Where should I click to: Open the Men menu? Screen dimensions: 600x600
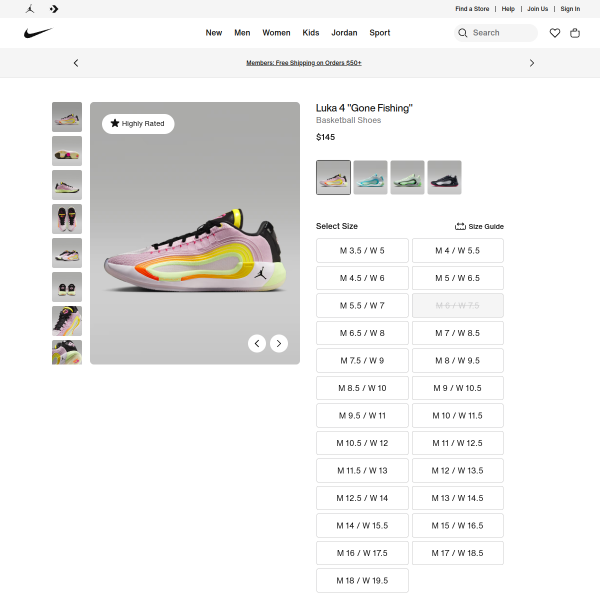pyautogui.click(x=242, y=33)
